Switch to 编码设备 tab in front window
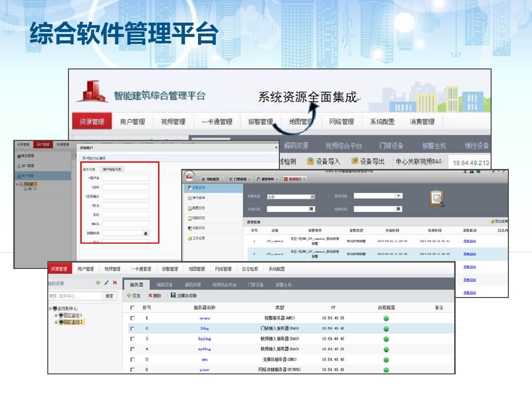This screenshot has width=532, height=399. [x=165, y=285]
